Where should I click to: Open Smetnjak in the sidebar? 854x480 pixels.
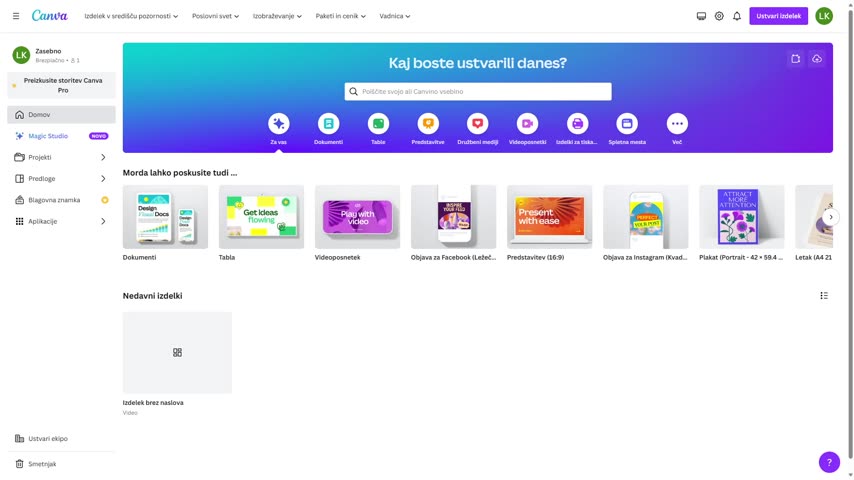[x=42, y=464]
